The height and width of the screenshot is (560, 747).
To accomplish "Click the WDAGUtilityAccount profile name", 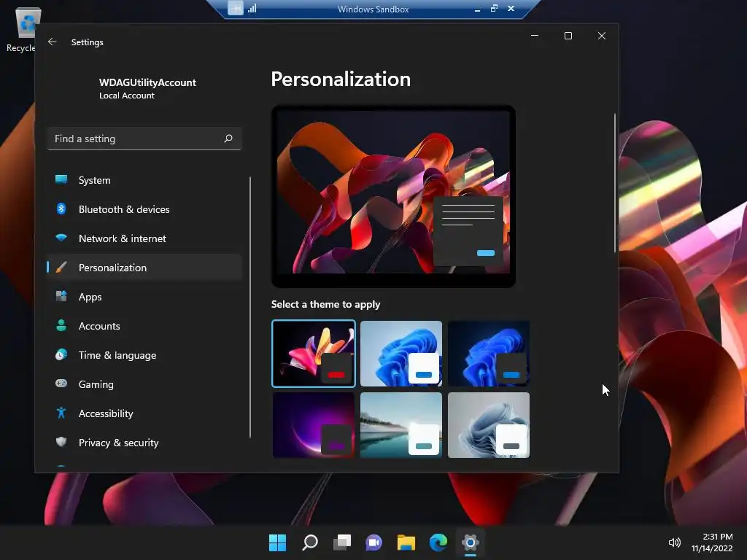I will [x=147, y=82].
